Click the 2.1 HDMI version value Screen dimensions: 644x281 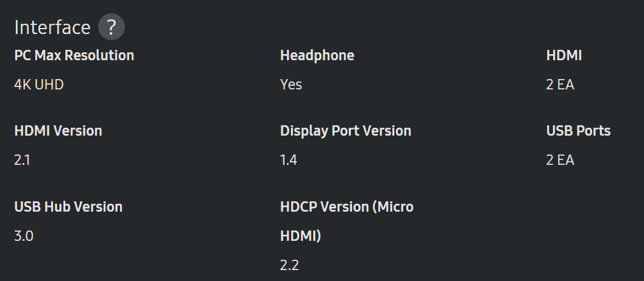(23, 160)
